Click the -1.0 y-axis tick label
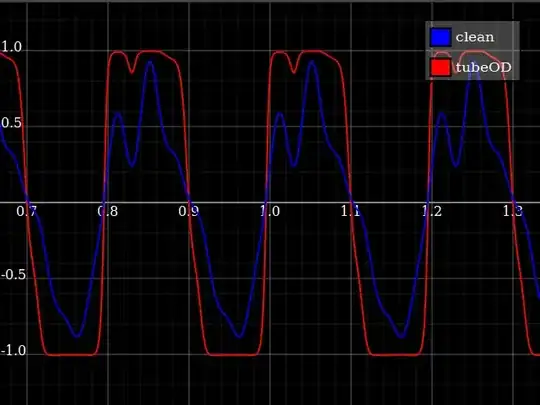Image resolution: width=540 pixels, height=405 pixels. click(13, 351)
